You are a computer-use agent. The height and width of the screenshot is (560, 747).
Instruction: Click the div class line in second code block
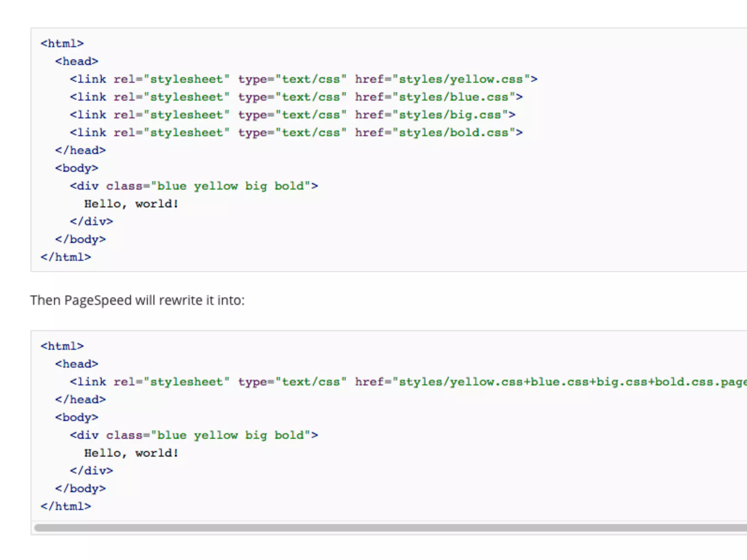[x=194, y=435]
